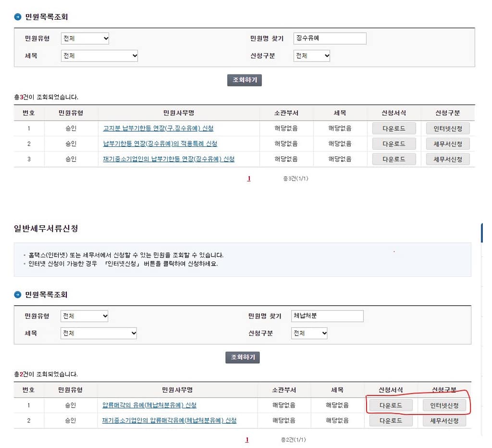This screenshot has width=492, height=448.
Task: Open the 민원유형 dropdown in the 체납처분 search panel
Action: (85, 316)
